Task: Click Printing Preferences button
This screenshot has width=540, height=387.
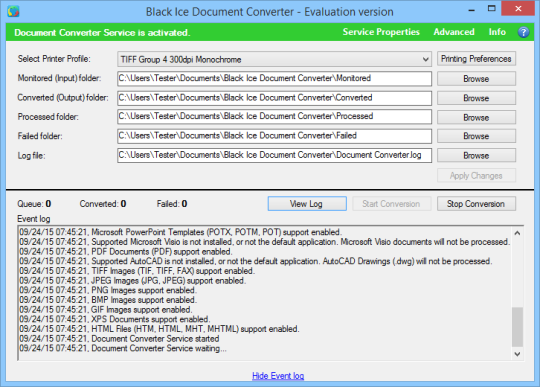Action: [476, 59]
